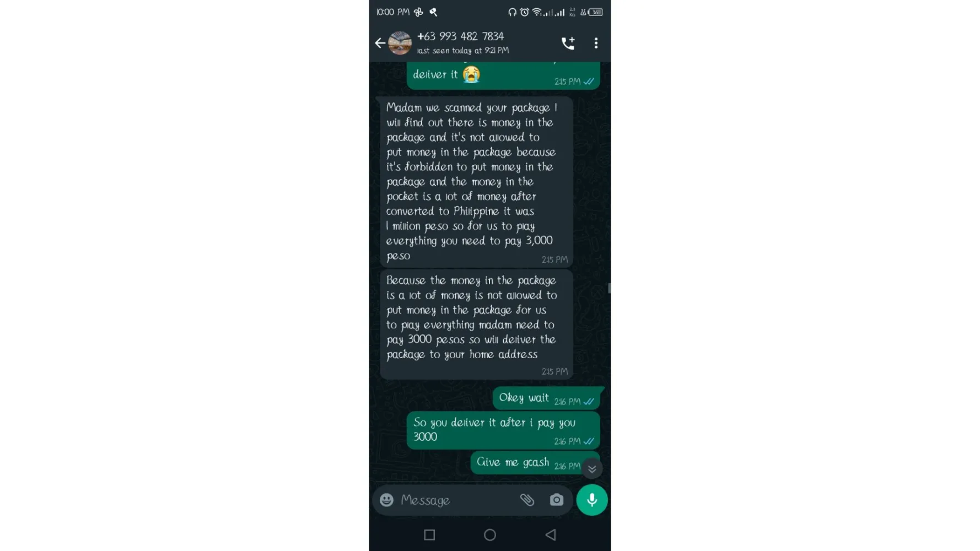The width and height of the screenshot is (980, 551).
Task: Tap the paperclip attachment icon
Action: [527, 500]
